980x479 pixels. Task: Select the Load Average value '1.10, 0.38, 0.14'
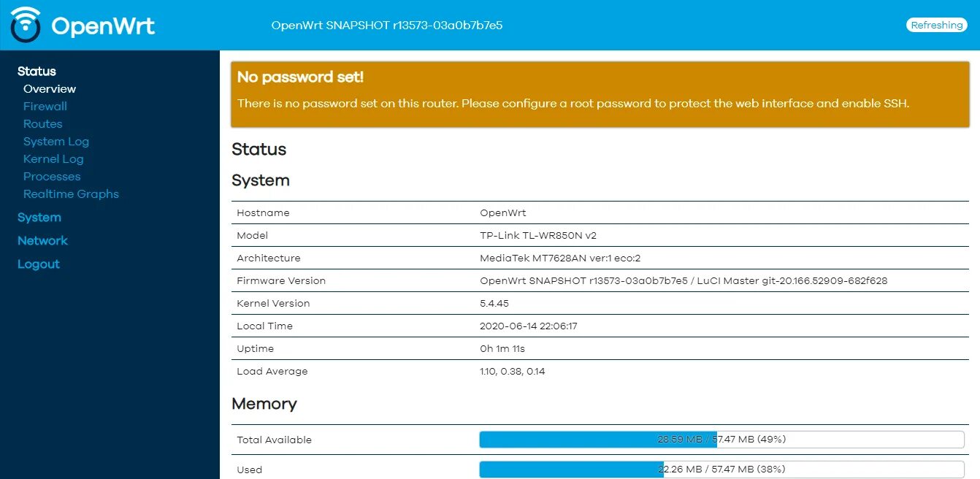[513, 371]
